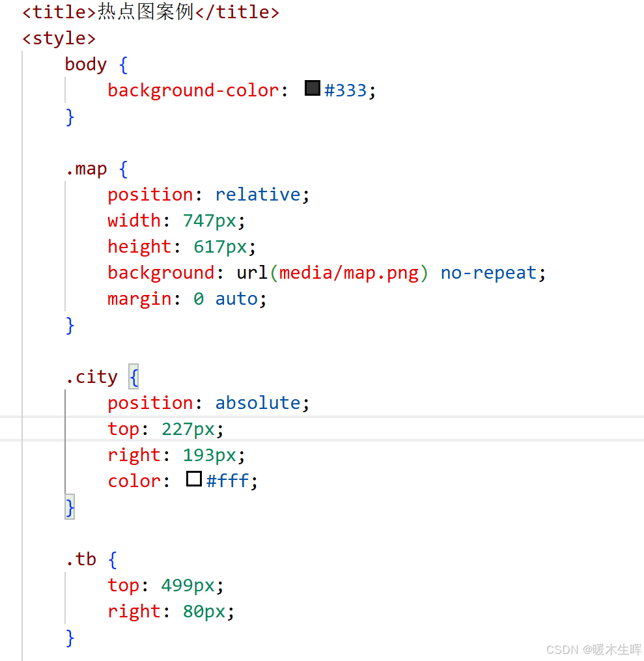Click the no-repeat keyword

click(489, 273)
